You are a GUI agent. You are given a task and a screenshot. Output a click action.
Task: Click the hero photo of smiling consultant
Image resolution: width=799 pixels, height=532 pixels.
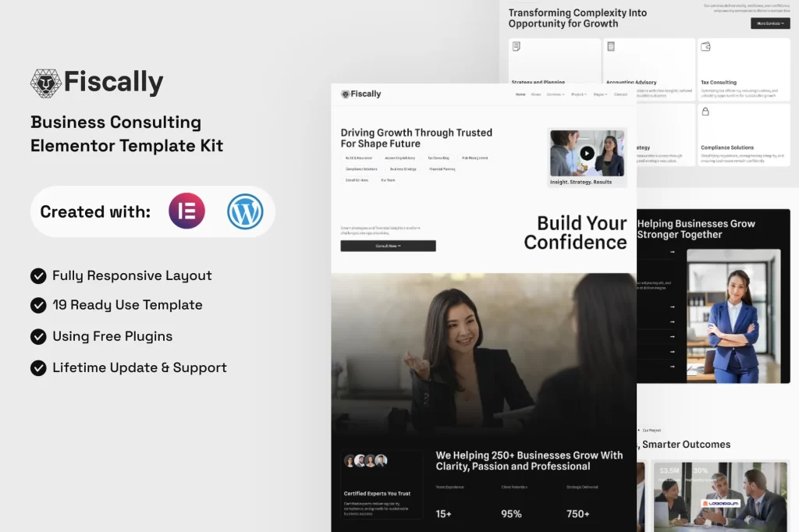pyautogui.click(x=484, y=352)
